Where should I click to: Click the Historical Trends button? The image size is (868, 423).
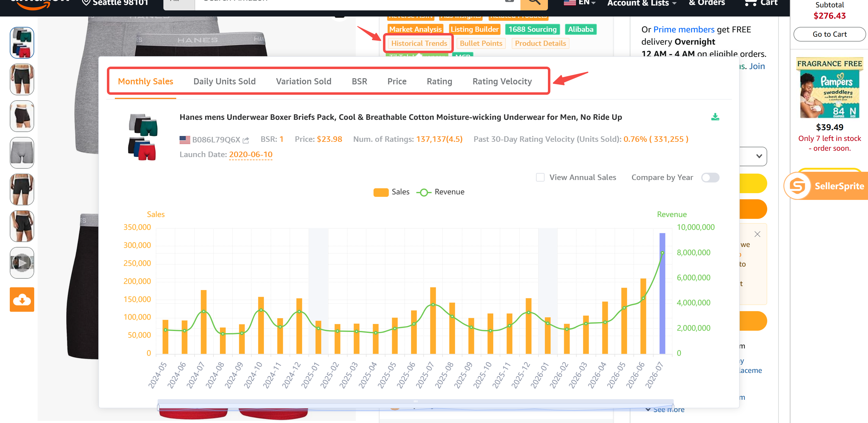point(419,43)
